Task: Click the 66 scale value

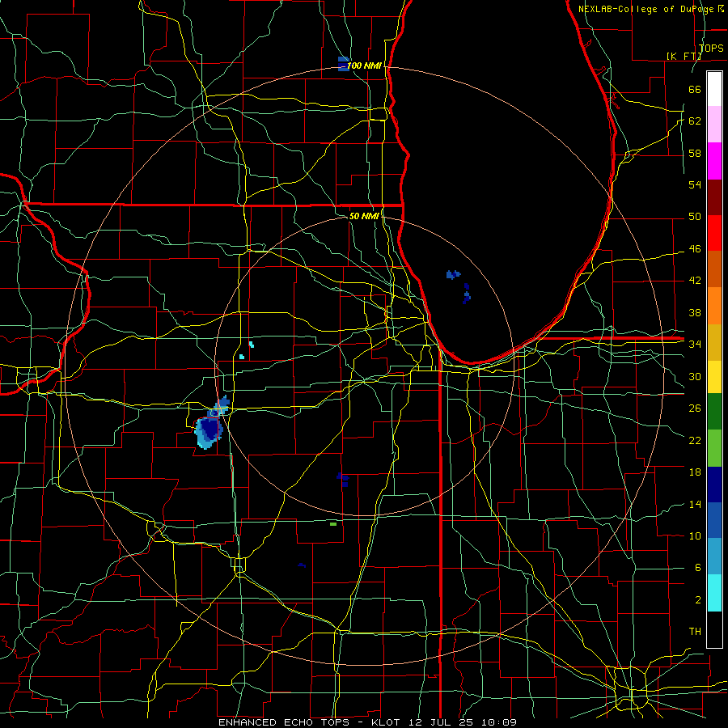Action: point(695,89)
